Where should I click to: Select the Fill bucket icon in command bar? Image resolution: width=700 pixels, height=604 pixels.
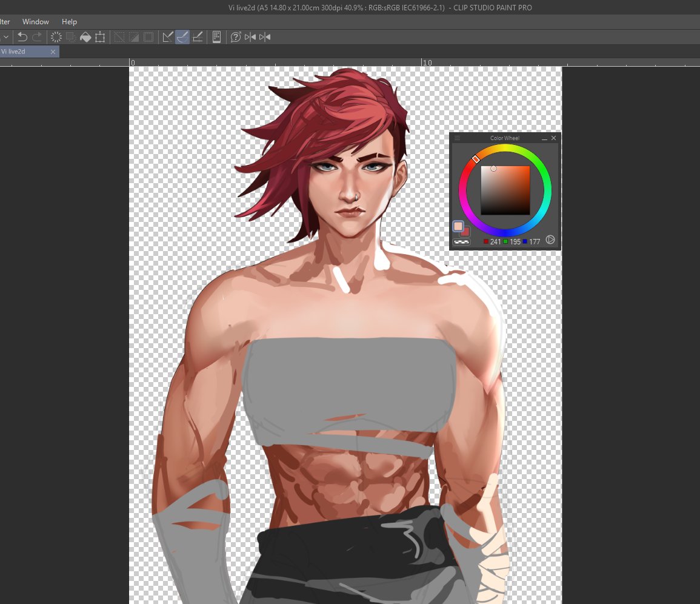tap(85, 37)
